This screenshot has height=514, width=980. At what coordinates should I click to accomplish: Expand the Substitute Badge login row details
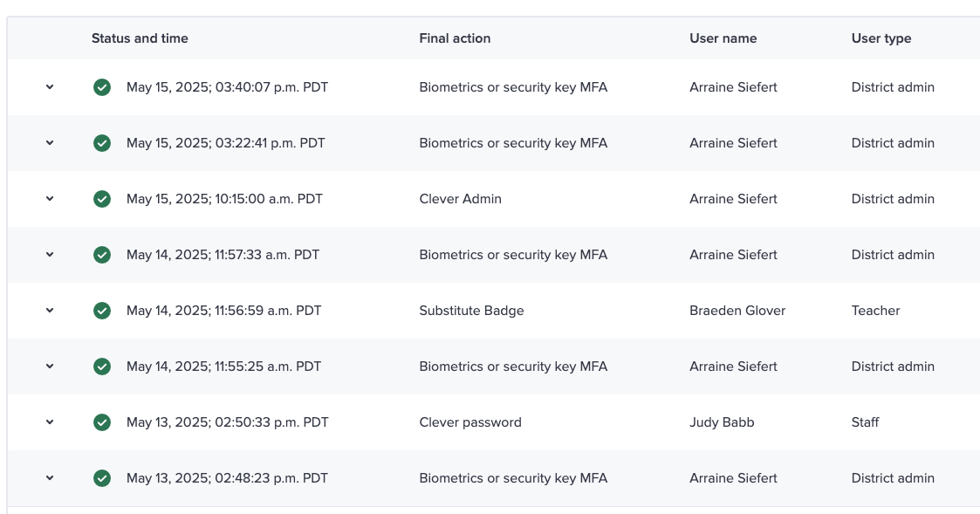tap(50, 310)
